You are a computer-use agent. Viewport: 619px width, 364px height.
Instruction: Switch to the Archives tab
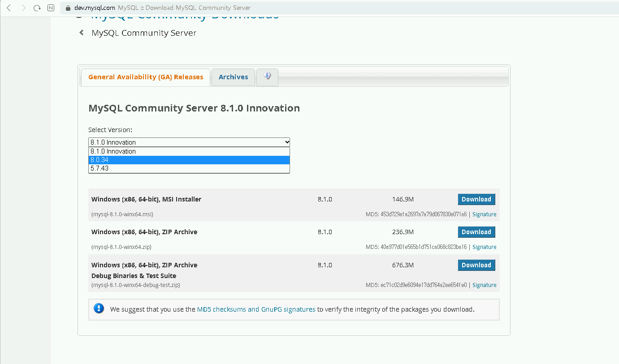pos(233,77)
